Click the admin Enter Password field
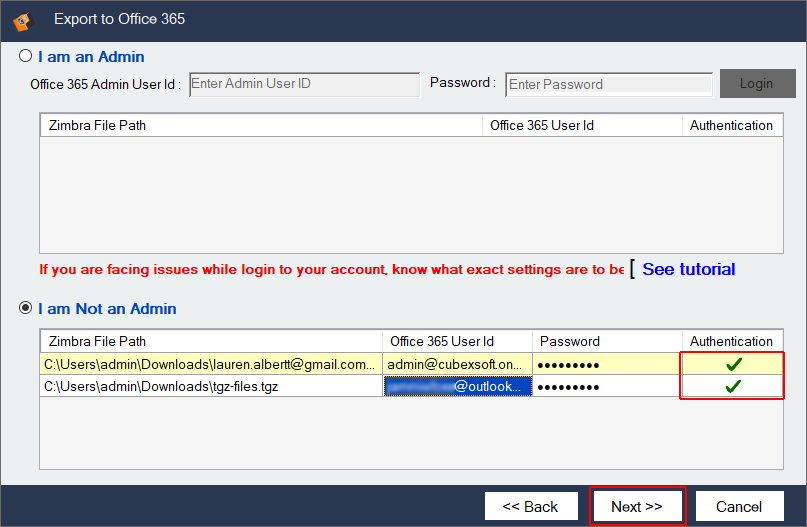The height and width of the screenshot is (527, 807). (608, 84)
